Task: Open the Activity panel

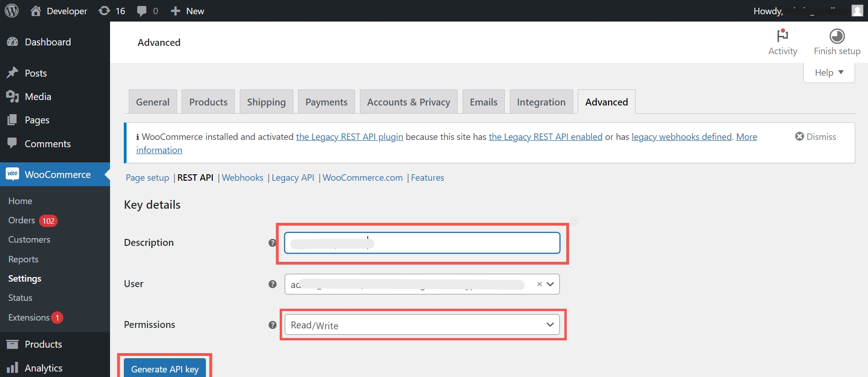Action: [x=783, y=42]
